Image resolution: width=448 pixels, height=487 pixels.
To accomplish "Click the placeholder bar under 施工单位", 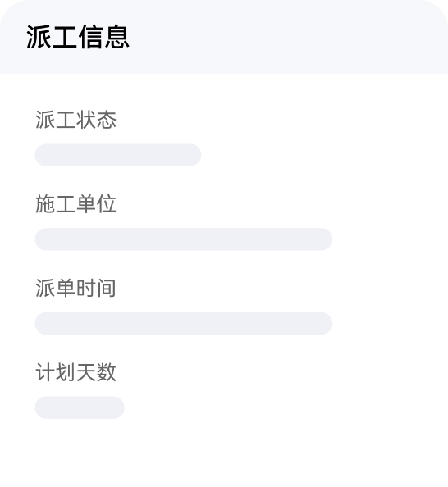I will point(184,239).
